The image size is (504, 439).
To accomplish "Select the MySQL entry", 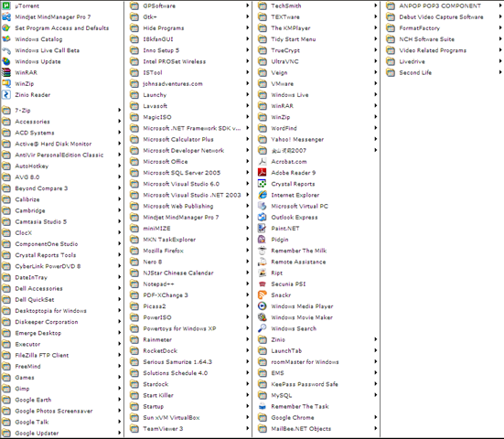I will click(318, 395).
